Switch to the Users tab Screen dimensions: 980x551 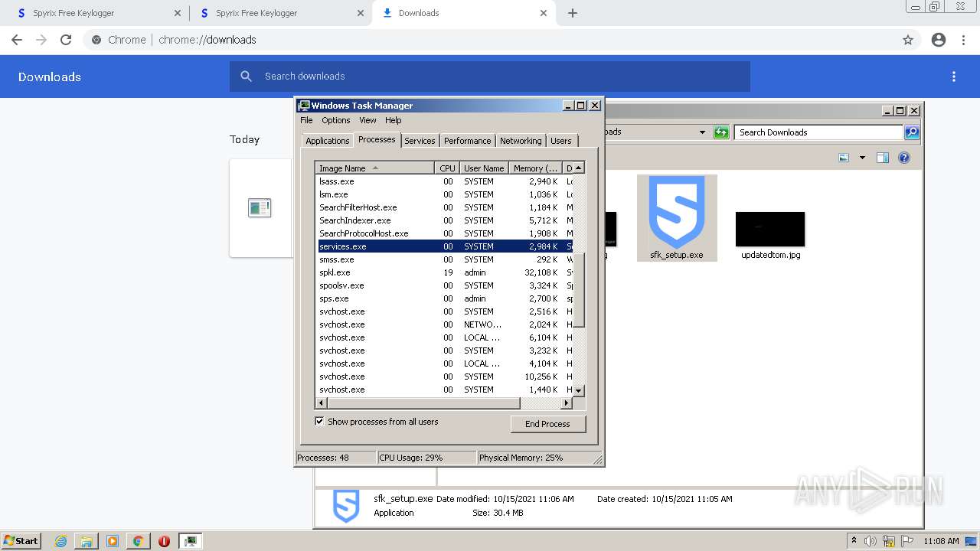561,141
